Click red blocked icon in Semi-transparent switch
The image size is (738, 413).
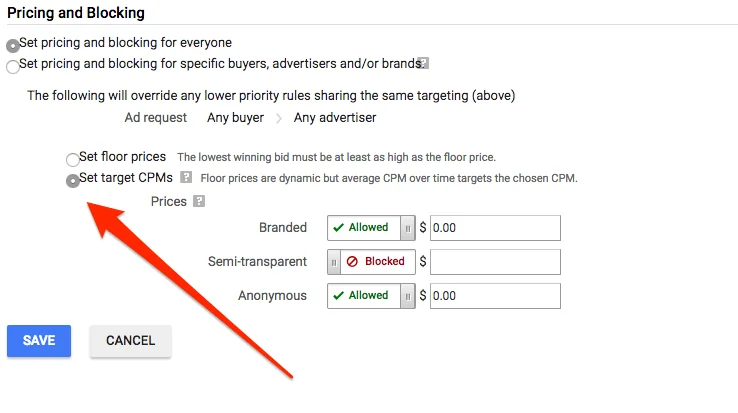pos(351,262)
